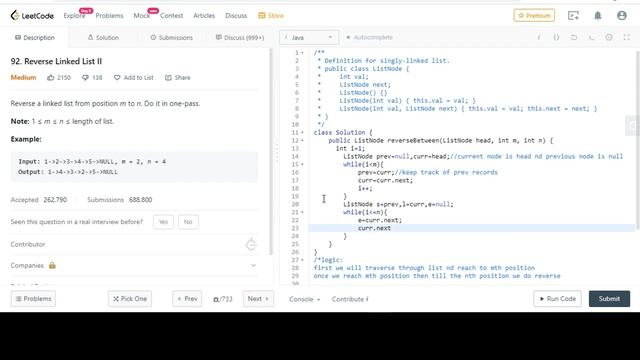
Task: Click the description panel scrollbar
Action: pyautogui.click(x=271, y=151)
